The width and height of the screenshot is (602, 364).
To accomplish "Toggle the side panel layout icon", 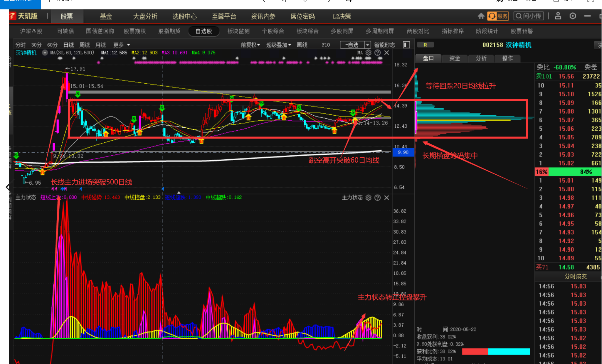I will [406, 45].
